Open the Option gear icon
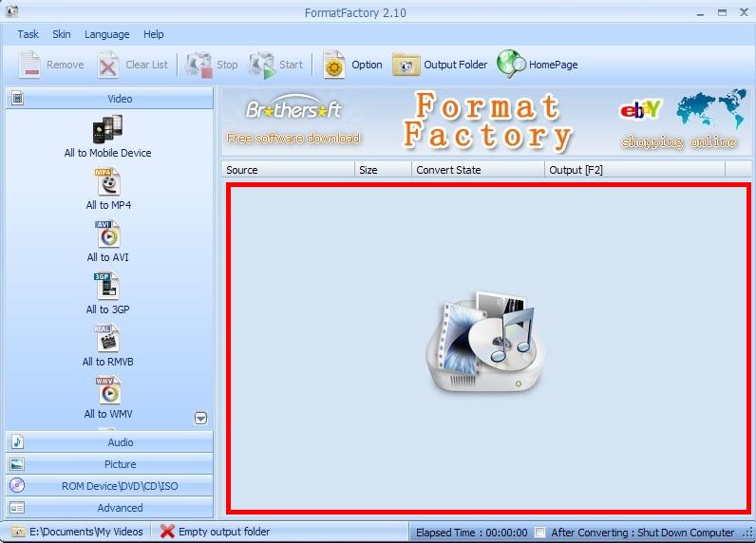Viewport: 756px width, 543px height. click(333, 65)
